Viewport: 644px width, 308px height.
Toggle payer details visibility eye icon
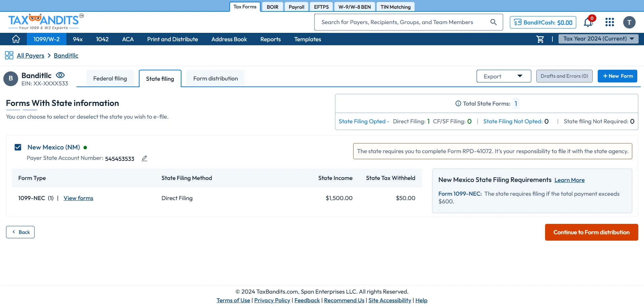tap(60, 75)
